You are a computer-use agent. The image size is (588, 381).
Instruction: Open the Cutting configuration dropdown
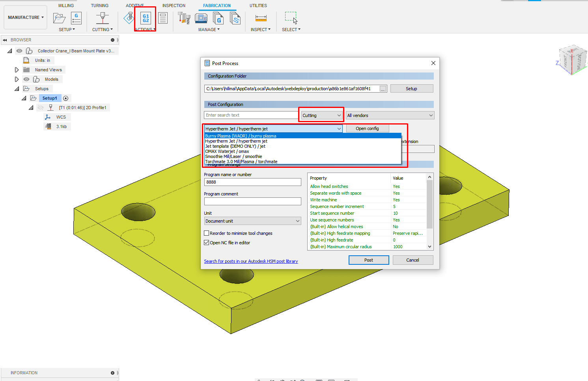pyautogui.click(x=321, y=115)
